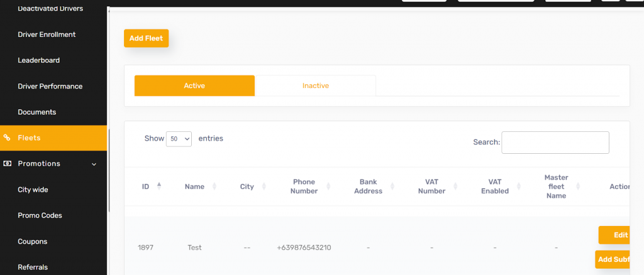Click sort icon for VAT Enabled column
Viewport: 644px width, 275px height.
pos(519,186)
